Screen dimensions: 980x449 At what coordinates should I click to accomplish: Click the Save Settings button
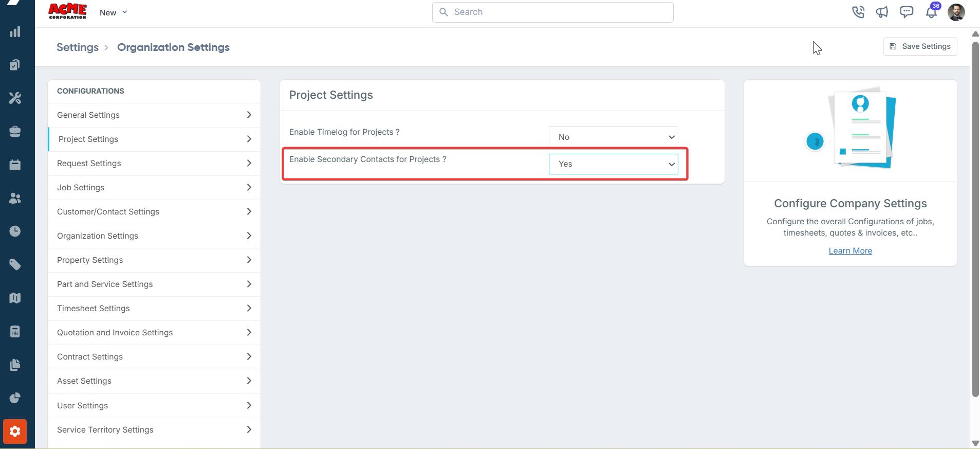pyautogui.click(x=920, y=46)
